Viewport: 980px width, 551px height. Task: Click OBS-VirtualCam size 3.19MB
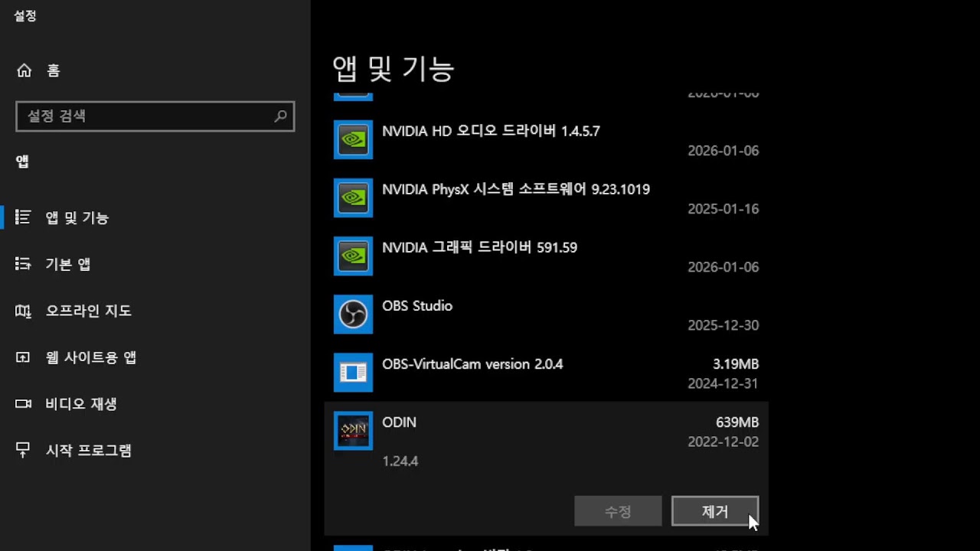(x=735, y=364)
